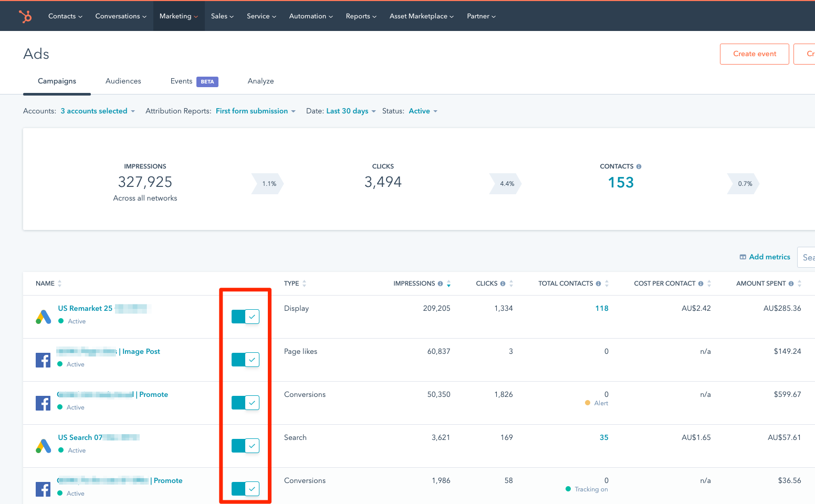Click the Facebook icon on the last Promote campaign
Image resolution: width=815 pixels, height=504 pixels.
click(43, 489)
